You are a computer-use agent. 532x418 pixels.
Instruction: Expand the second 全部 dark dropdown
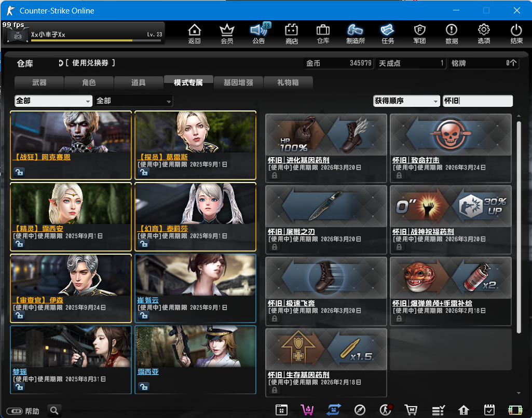click(134, 101)
